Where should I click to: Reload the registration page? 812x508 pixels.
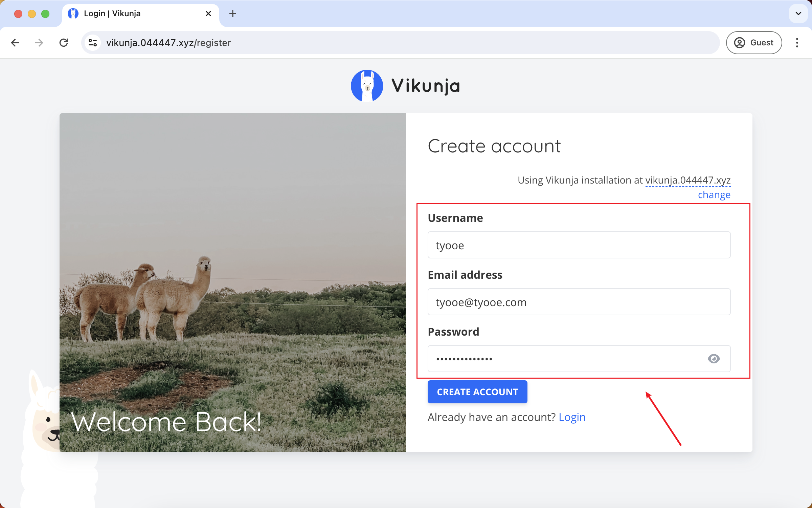64,43
